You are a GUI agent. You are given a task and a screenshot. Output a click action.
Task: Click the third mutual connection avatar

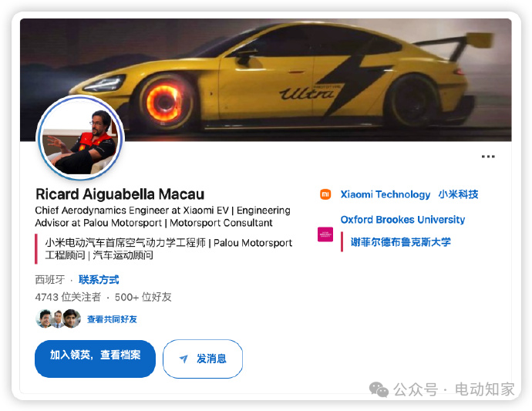tap(72, 318)
